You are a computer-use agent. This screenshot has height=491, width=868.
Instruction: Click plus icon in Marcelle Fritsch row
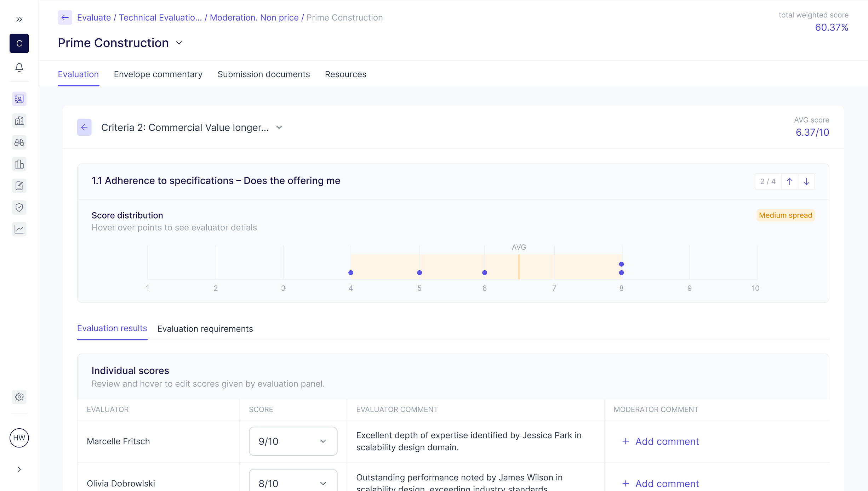click(x=626, y=441)
